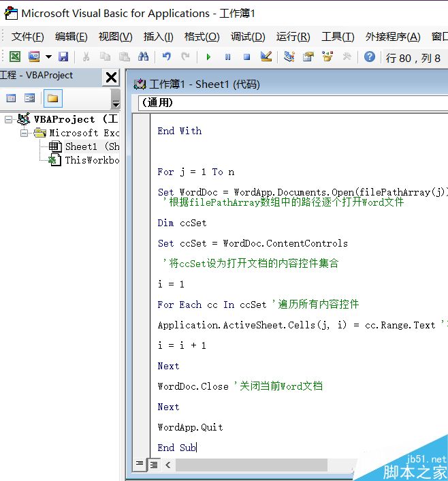Click the 'WordDoc.Close' code line
The height and width of the screenshot is (481, 448).
tap(193, 386)
